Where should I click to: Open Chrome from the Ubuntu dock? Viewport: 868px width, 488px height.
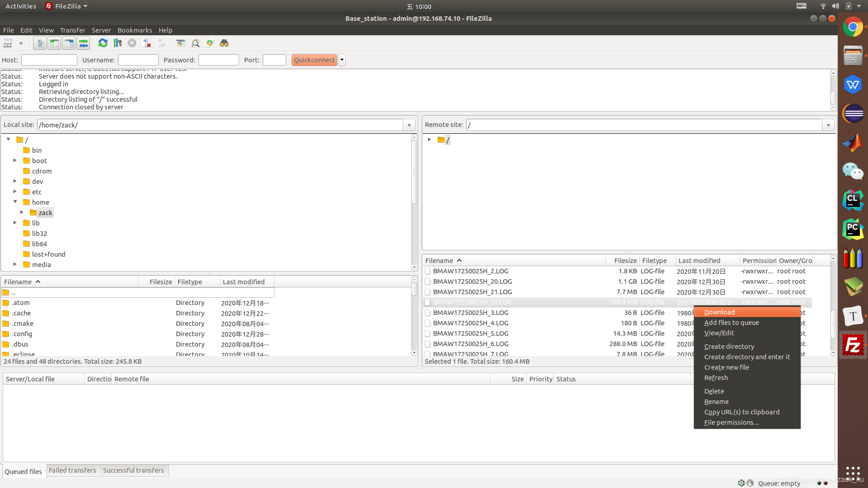click(853, 28)
